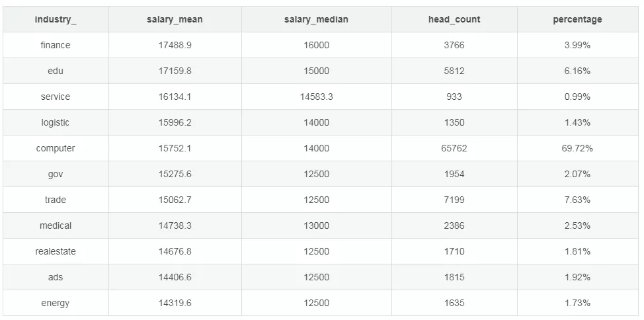Viewport: 644px width, 320px height.
Task: Select the 69.72% percentage cell
Action: tap(577, 148)
